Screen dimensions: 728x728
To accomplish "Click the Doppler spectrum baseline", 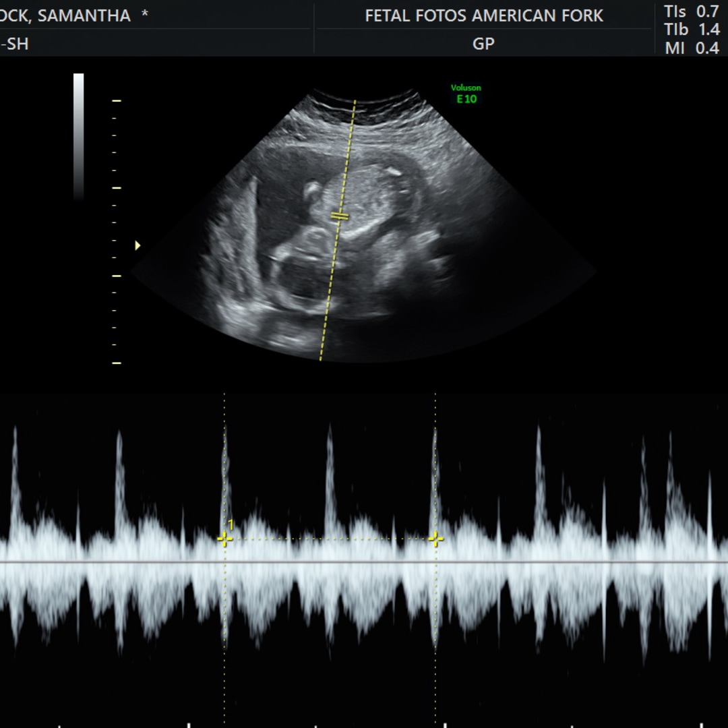I will tap(364, 562).
